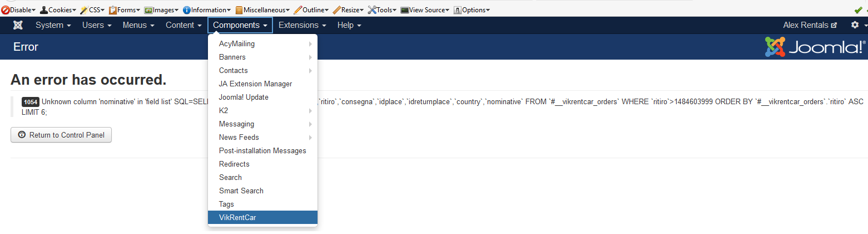Expand the AcyMailing submenu arrow
Image resolution: width=868 pixels, height=234 pixels.
click(x=310, y=44)
